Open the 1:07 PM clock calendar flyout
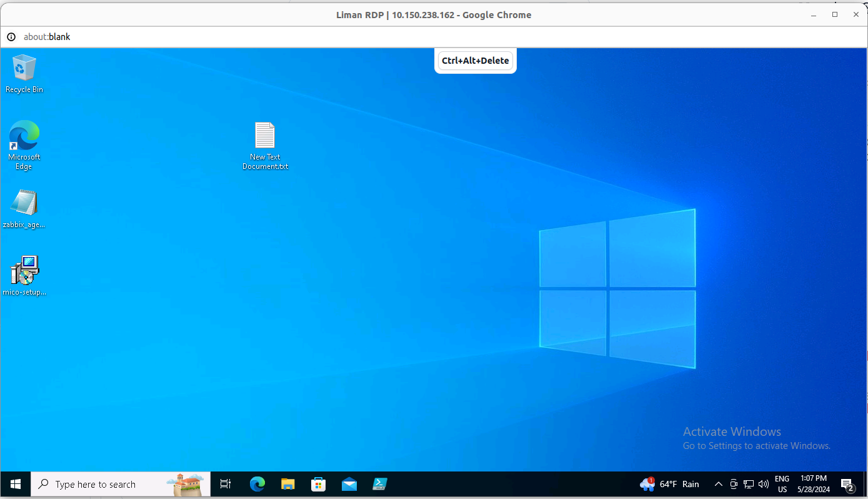 pos(813,484)
